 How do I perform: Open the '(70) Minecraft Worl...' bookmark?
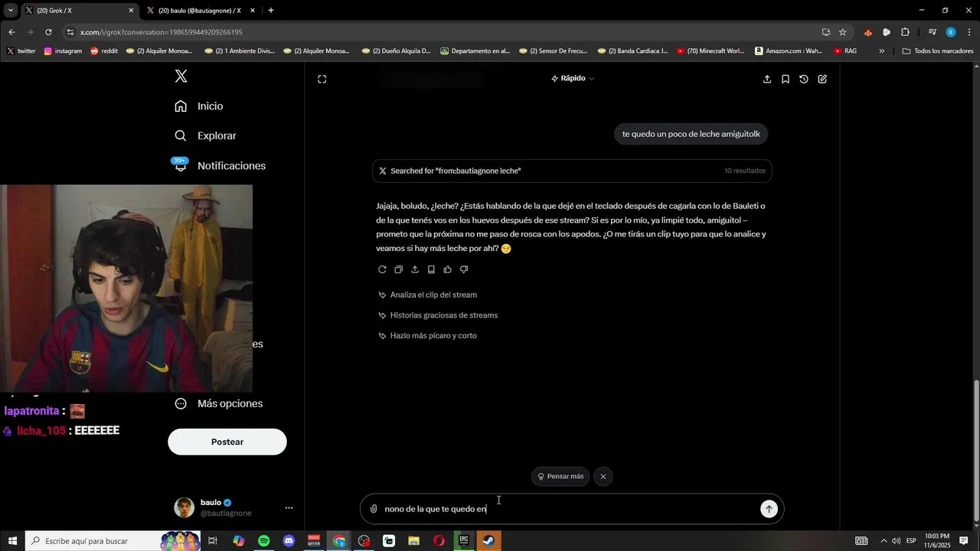tap(710, 51)
